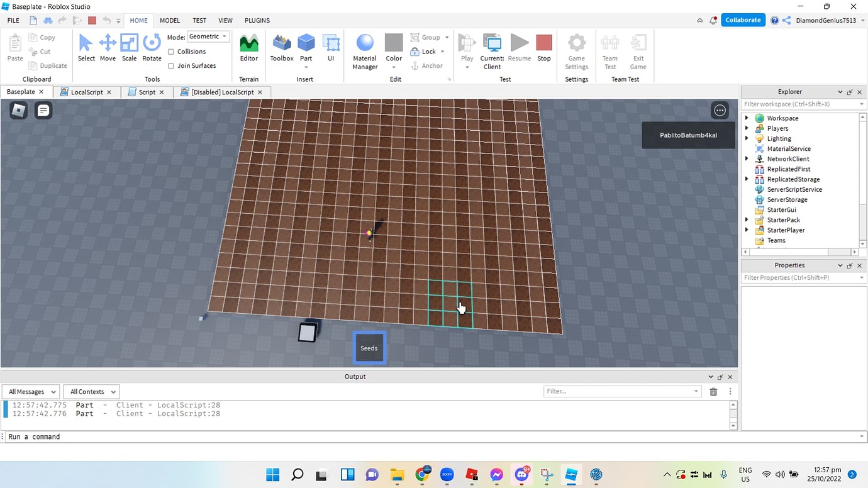The image size is (868, 488).
Task: Switch to the Script document tab
Action: 147,92
